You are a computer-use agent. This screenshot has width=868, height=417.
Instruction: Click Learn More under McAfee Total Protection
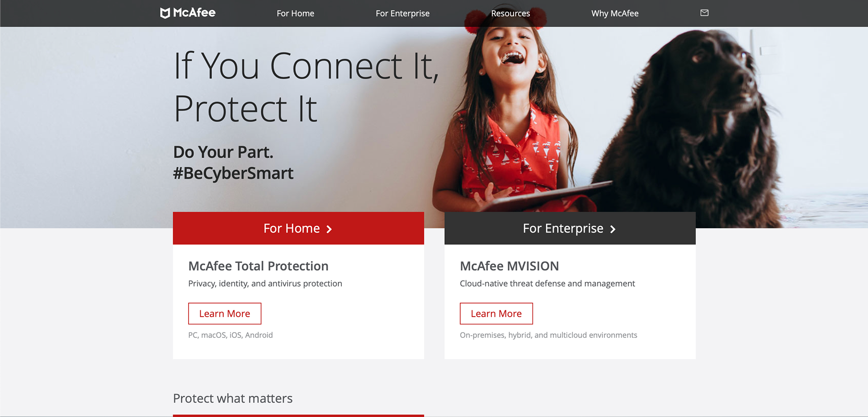point(225,314)
